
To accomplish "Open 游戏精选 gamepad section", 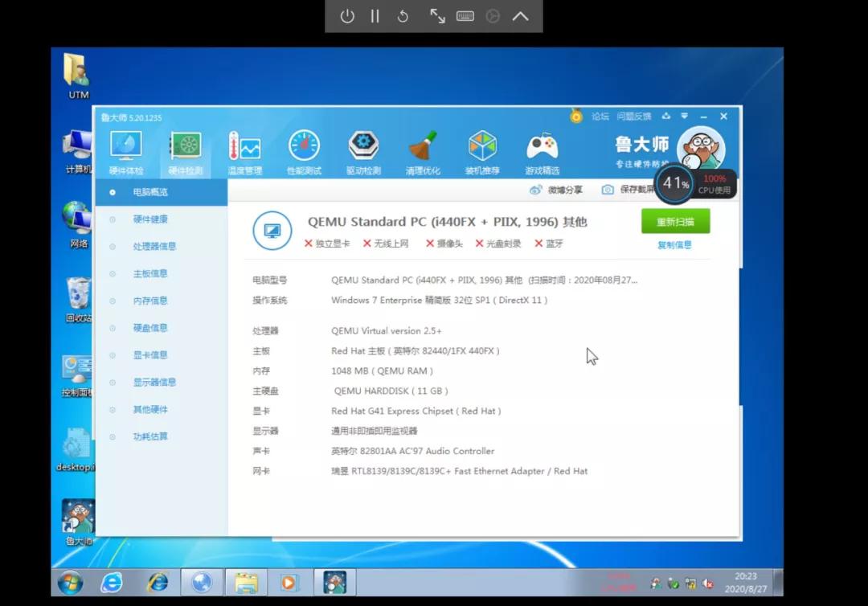I will (x=542, y=149).
